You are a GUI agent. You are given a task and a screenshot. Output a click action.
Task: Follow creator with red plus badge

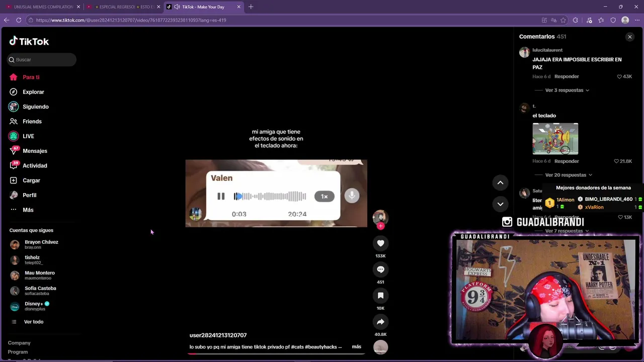click(x=380, y=226)
